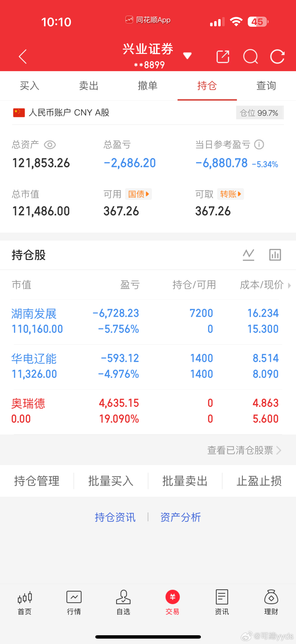Select the 持仓 tab
The width and height of the screenshot is (296, 644).
[x=207, y=86]
